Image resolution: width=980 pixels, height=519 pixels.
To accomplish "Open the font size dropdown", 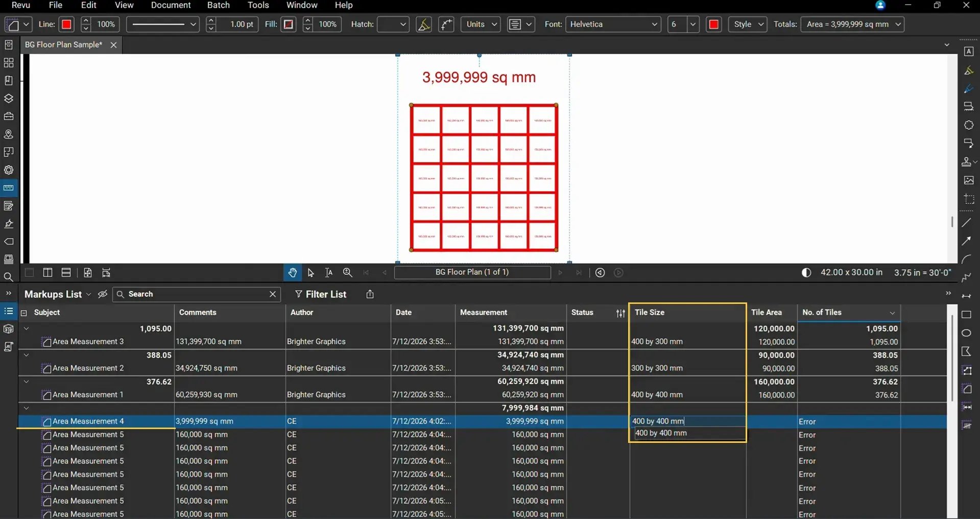I will pyautogui.click(x=692, y=25).
